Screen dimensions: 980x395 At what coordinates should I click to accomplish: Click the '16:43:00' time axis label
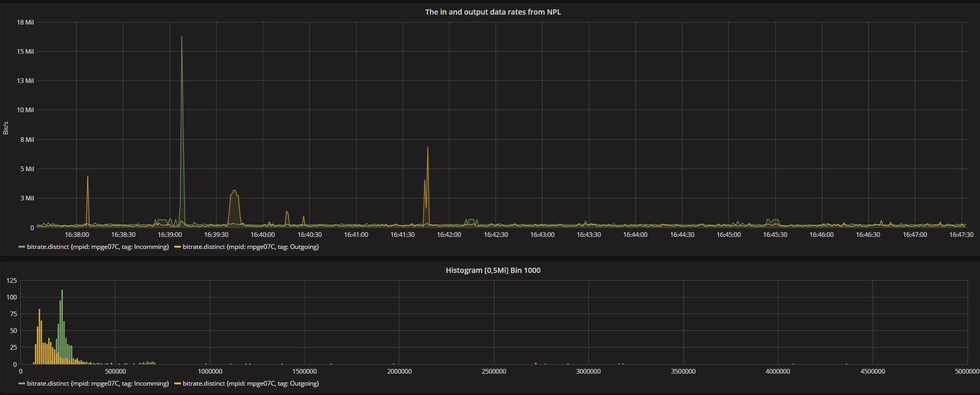pos(542,235)
